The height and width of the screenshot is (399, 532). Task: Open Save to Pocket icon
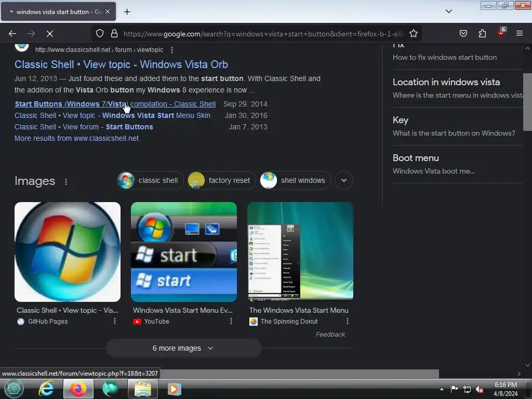(x=463, y=33)
